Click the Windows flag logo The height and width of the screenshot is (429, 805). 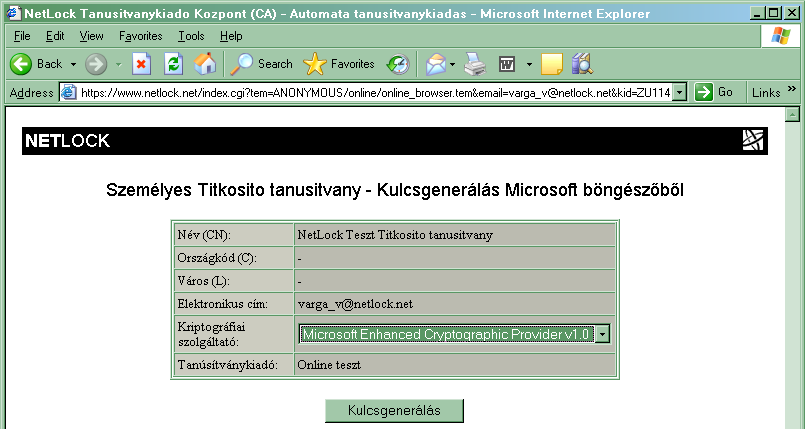tap(780, 36)
